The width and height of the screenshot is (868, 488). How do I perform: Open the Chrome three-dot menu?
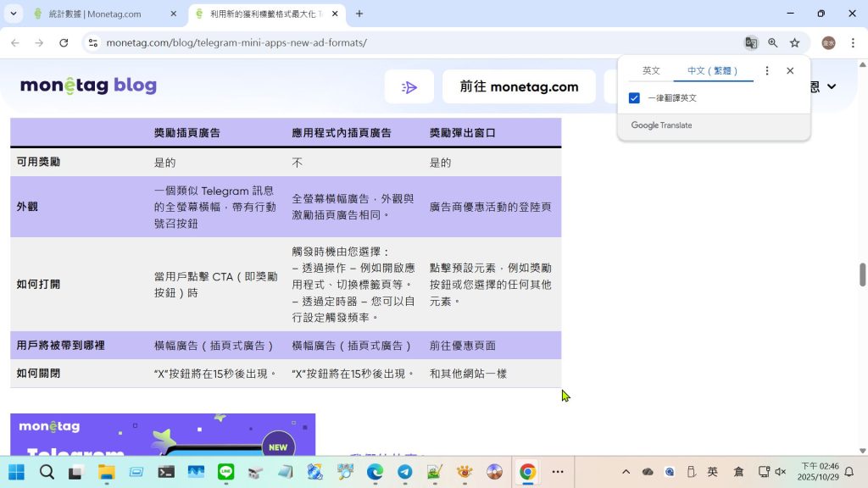click(852, 42)
